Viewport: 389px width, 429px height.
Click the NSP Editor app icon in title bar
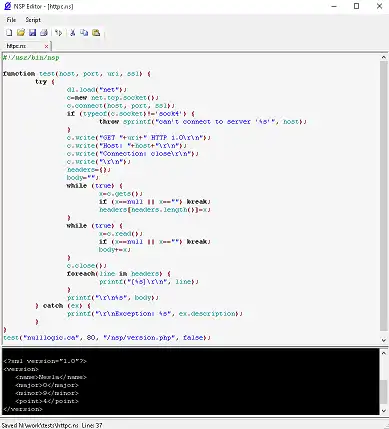[7, 6]
